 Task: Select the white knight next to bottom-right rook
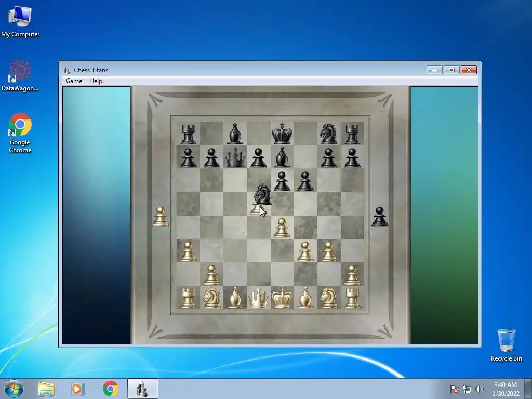click(x=328, y=298)
